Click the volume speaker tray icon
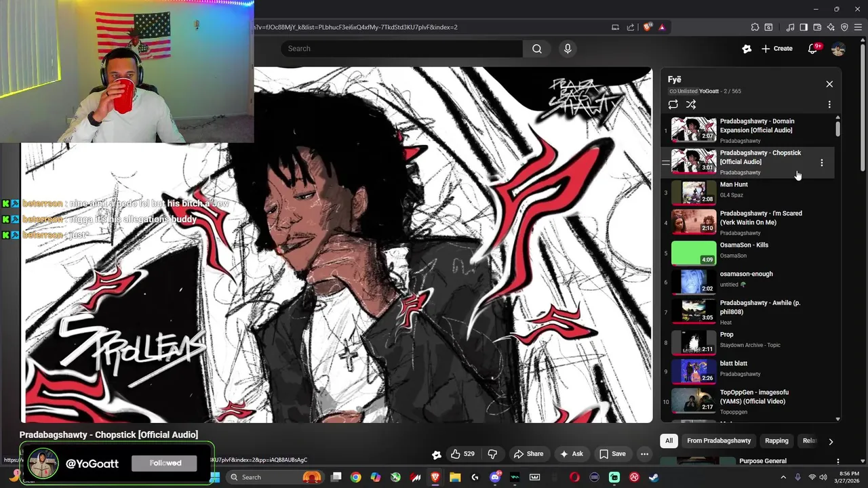 (x=825, y=477)
